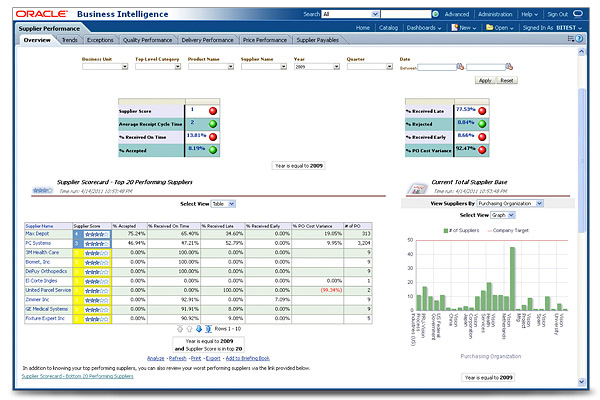Viewport: 600px width, 400px height.
Task: Open the Quarter dropdown
Action: (389, 67)
